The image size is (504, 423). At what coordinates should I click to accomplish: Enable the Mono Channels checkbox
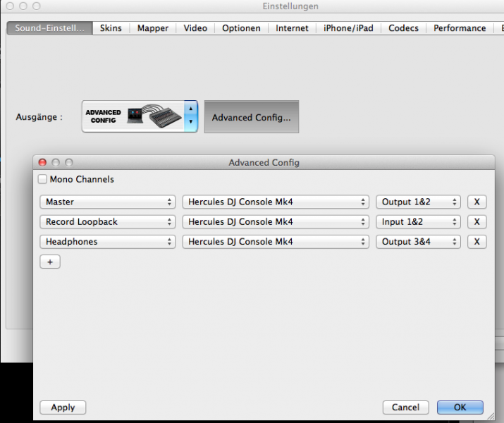[x=44, y=180]
